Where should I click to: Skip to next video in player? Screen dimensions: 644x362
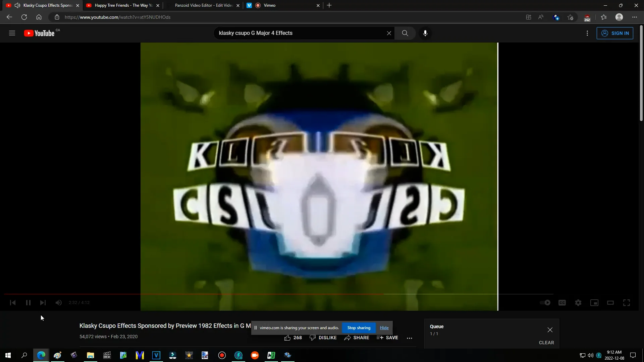[43, 303]
